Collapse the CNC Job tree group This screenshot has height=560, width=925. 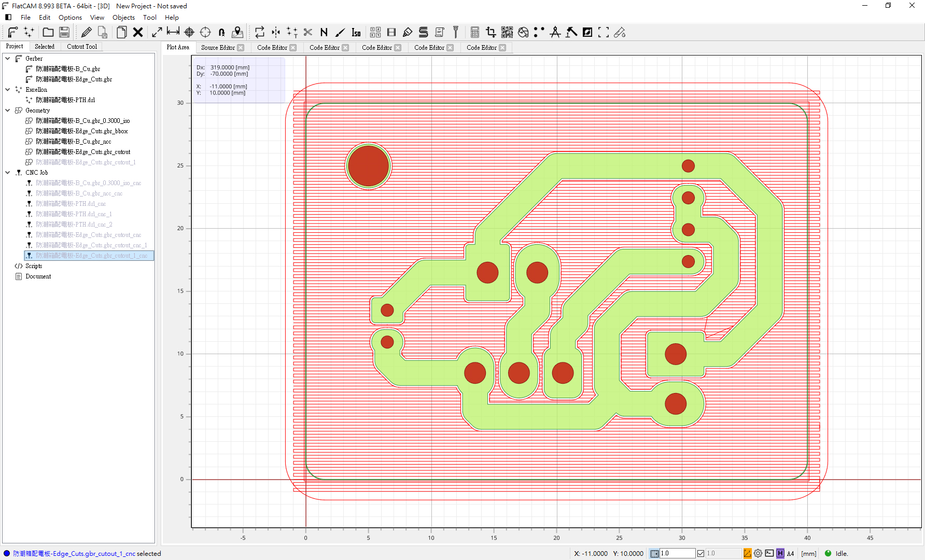(8, 173)
